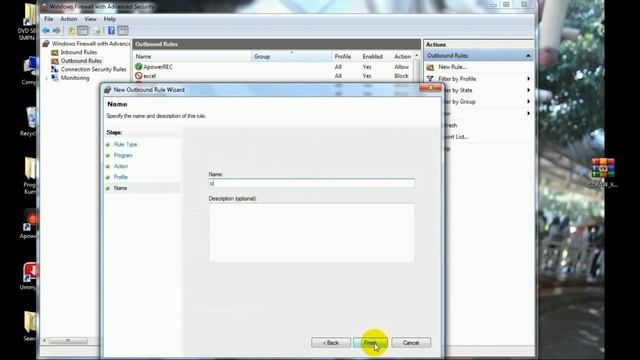Viewport: 640px width, 360px height.
Task: Open the Action menu
Action: tap(69, 19)
